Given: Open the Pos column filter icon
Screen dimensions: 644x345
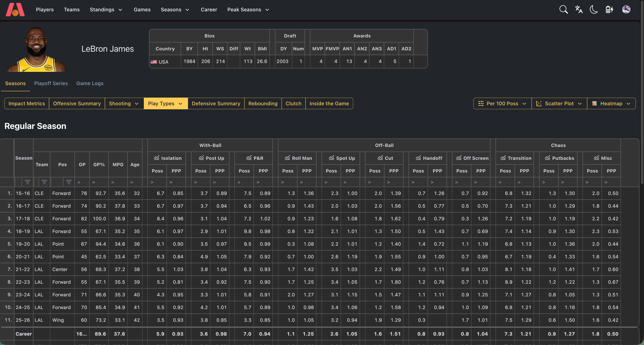Looking at the screenshot, I should pyautogui.click(x=69, y=182).
